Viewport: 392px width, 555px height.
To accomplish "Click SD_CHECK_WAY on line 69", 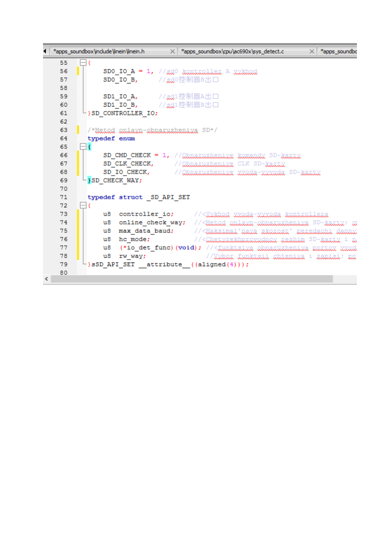I will [115, 181].
